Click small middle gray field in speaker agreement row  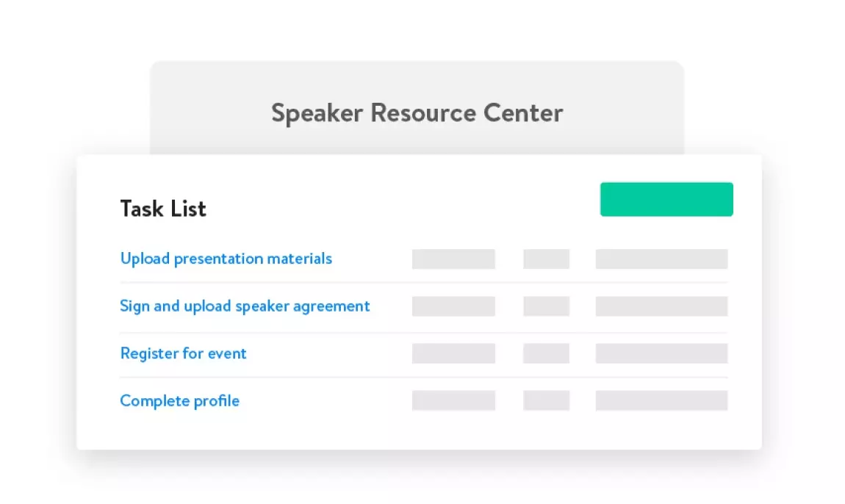click(546, 306)
